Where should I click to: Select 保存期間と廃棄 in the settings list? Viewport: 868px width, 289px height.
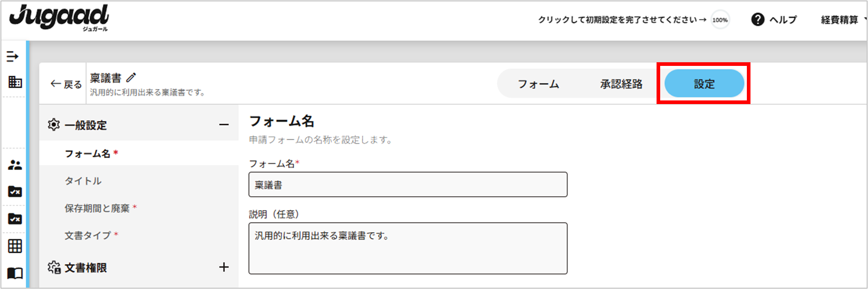pyautogui.click(x=97, y=208)
